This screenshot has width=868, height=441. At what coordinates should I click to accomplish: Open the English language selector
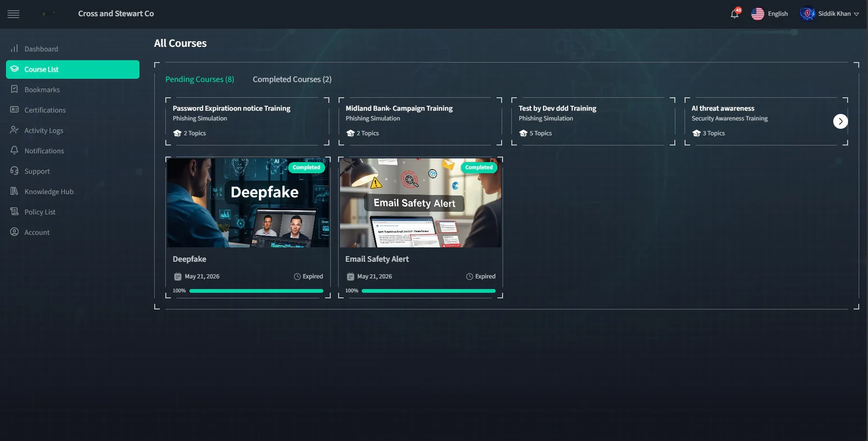pyautogui.click(x=777, y=14)
